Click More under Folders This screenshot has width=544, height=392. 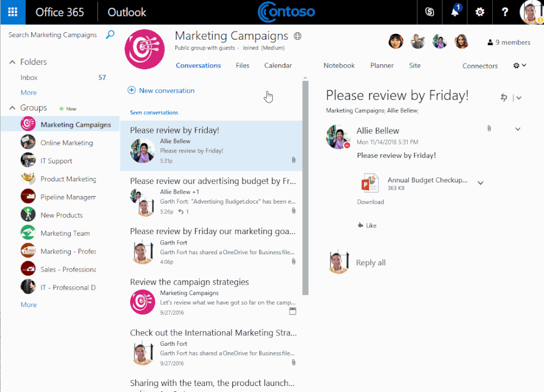[x=28, y=93]
